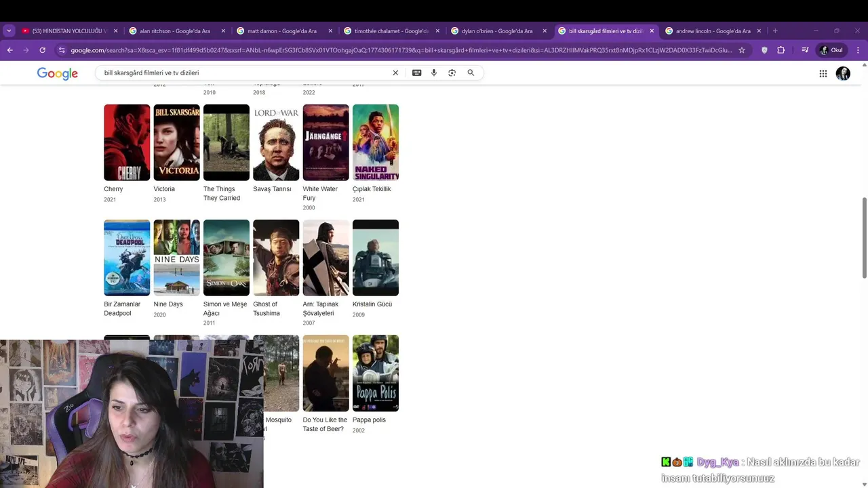
Task: Click the page vertical scrollbar thumb
Action: 864,237
